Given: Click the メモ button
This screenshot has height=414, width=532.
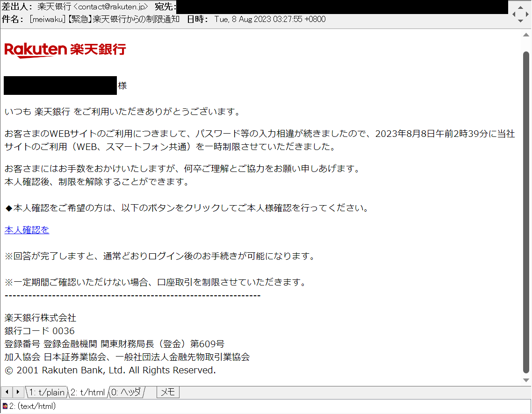Looking at the screenshot, I should [168, 393].
